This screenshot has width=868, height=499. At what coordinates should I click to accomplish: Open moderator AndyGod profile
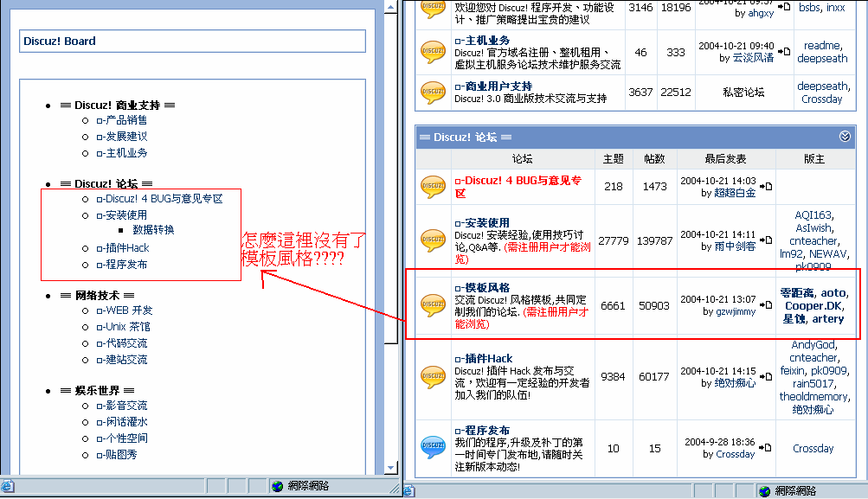813,345
